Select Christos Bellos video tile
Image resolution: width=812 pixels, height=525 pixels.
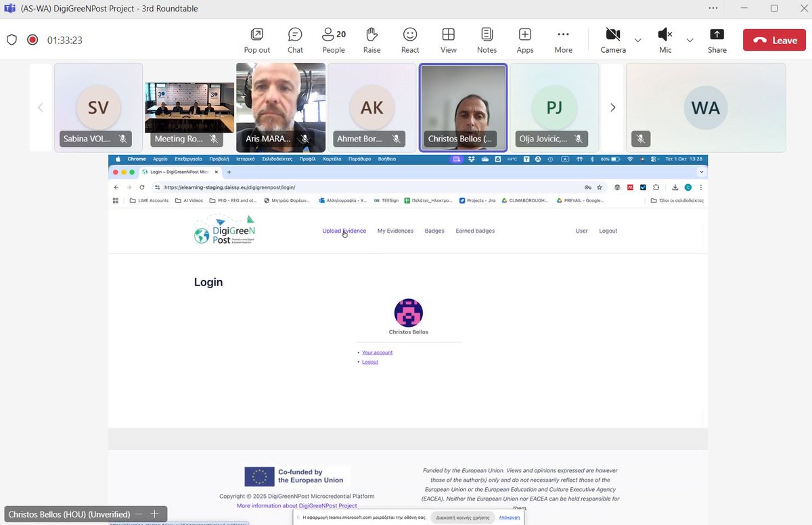pyautogui.click(x=463, y=108)
